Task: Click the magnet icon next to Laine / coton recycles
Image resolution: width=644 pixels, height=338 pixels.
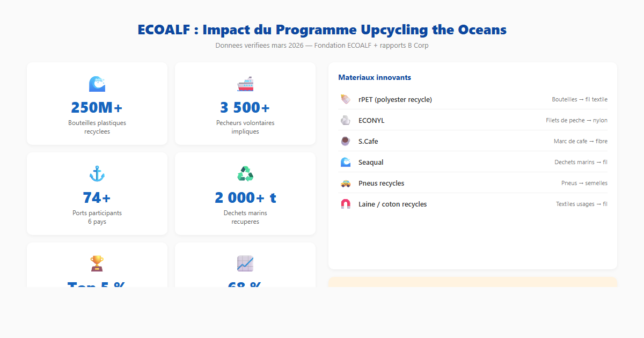Action: pyautogui.click(x=346, y=204)
